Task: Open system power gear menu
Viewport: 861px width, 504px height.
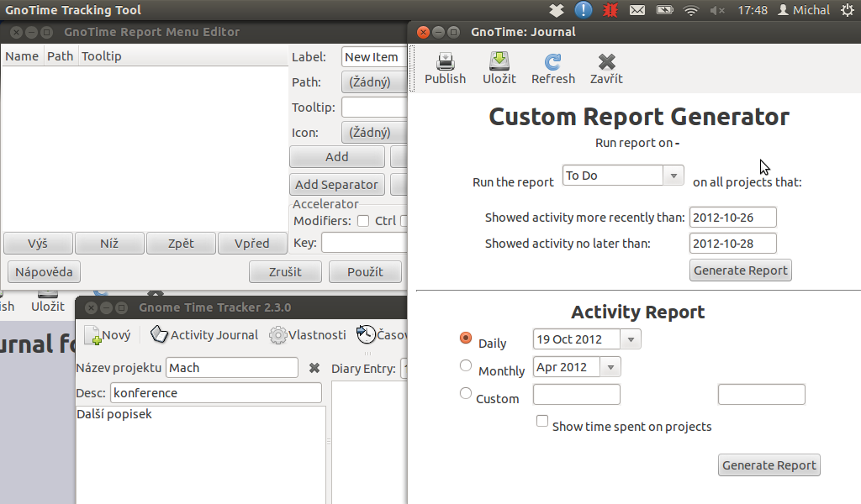Action: click(x=848, y=10)
